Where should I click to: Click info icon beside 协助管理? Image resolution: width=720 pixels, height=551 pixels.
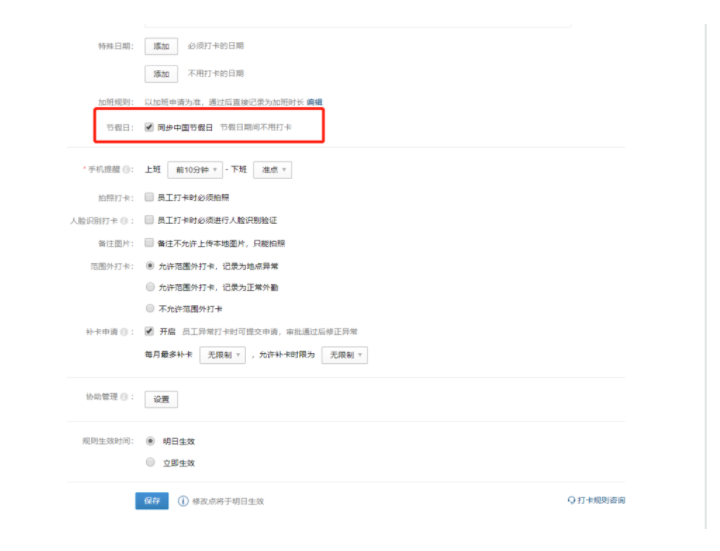pos(124,397)
